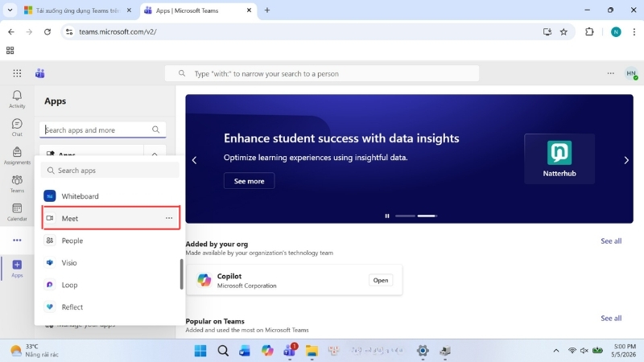Click the magnifier in Search apps and more
The image size is (644, 362).
coord(155,130)
